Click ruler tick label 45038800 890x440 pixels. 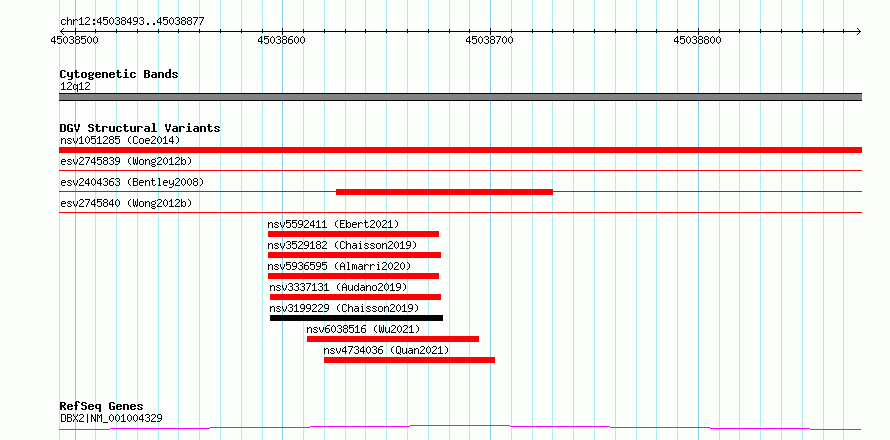(x=697, y=40)
